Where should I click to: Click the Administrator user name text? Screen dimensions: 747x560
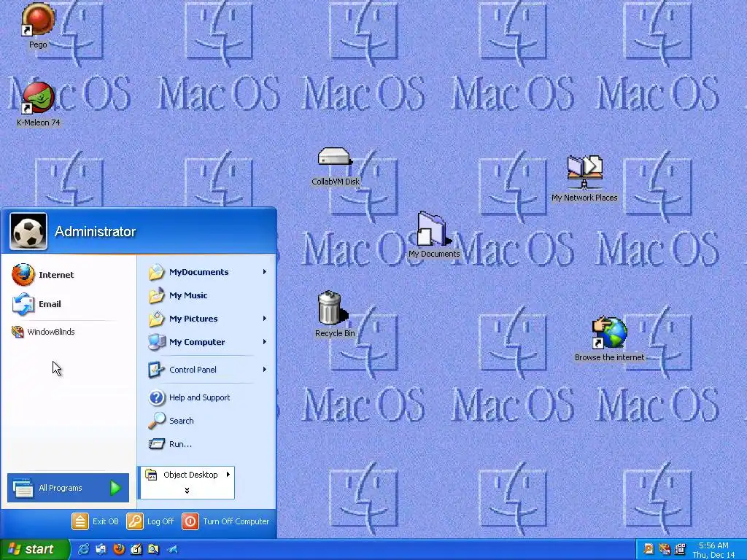(x=96, y=231)
